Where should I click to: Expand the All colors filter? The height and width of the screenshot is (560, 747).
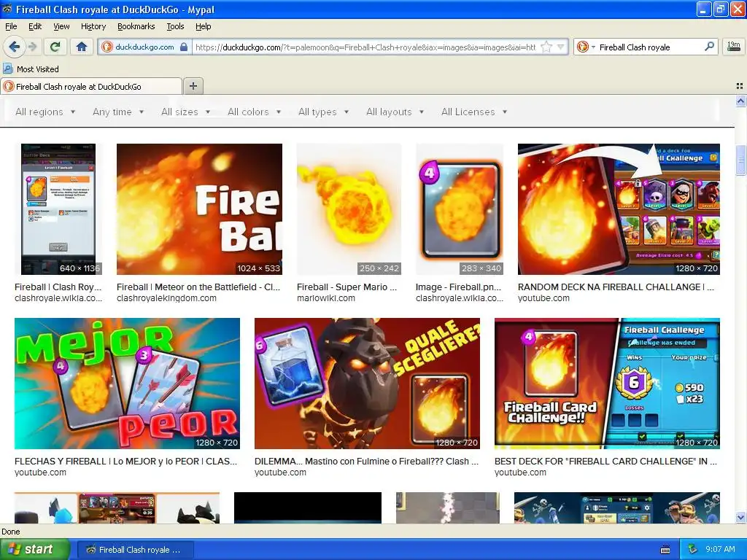click(x=254, y=112)
